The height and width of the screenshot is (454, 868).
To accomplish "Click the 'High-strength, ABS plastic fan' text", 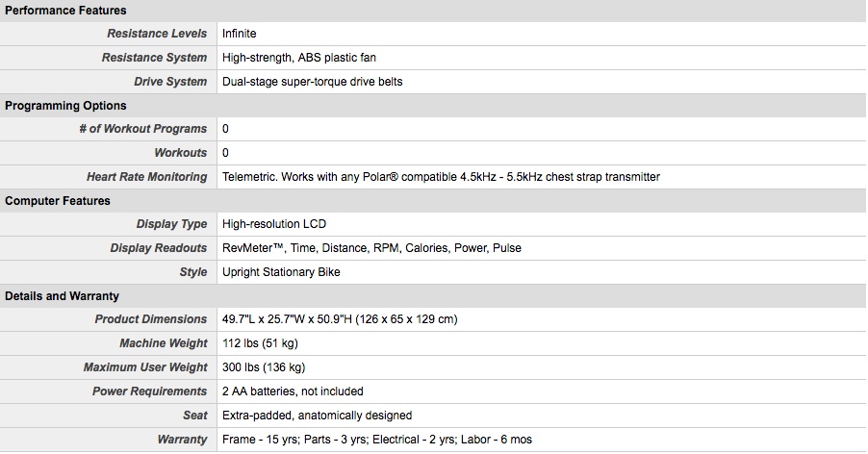I will point(298,58).
